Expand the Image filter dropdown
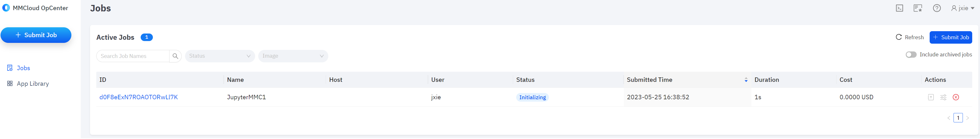The width and height of the screenshot is (980, 139). point(293,56)
